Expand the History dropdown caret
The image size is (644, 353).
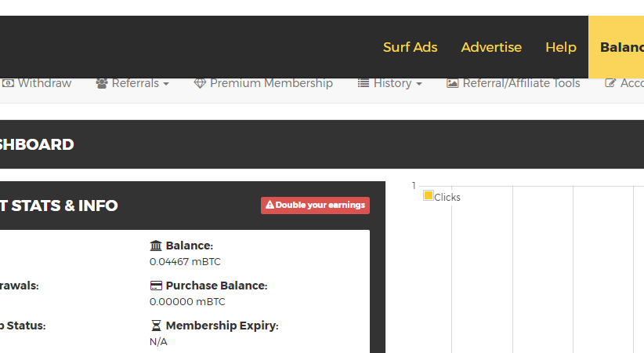coord(419,84)
